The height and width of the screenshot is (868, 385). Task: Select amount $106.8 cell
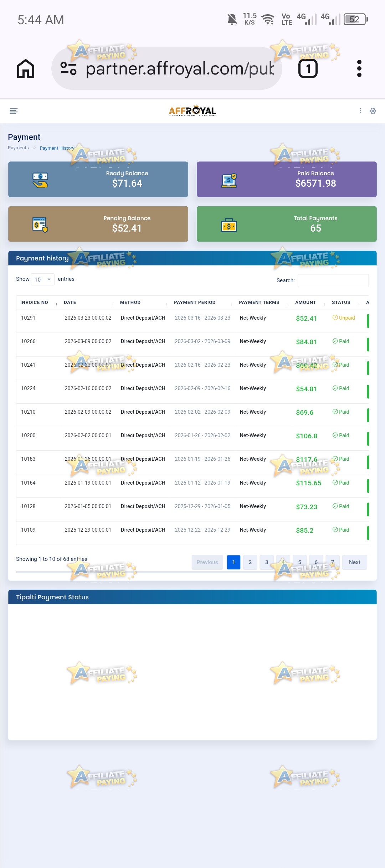[x=307, y=436]
